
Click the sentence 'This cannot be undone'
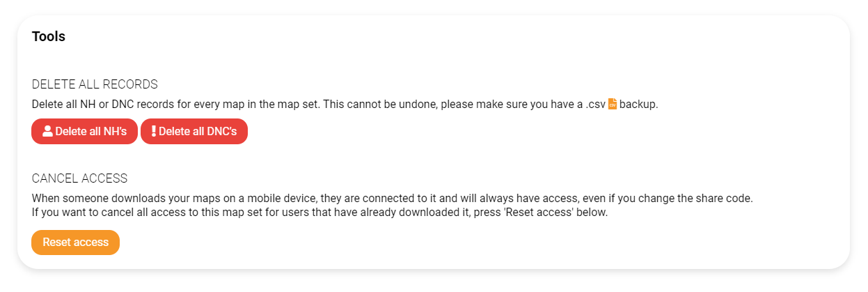(379, 105)
